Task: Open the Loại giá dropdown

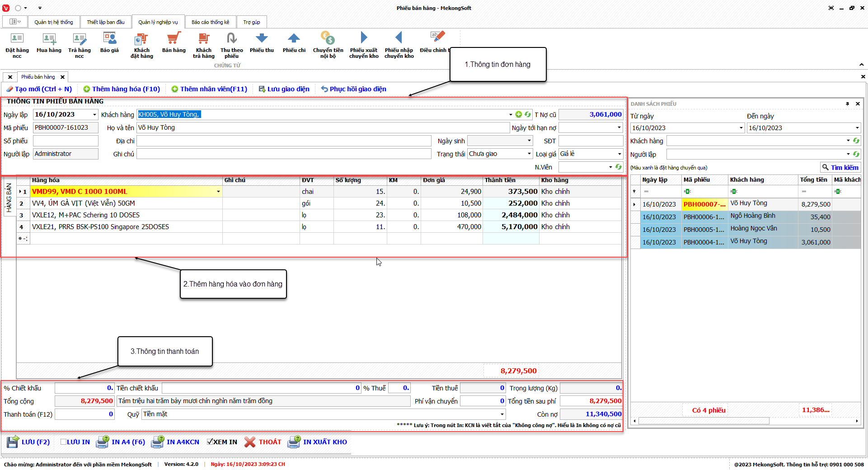Action: (619, 154)
